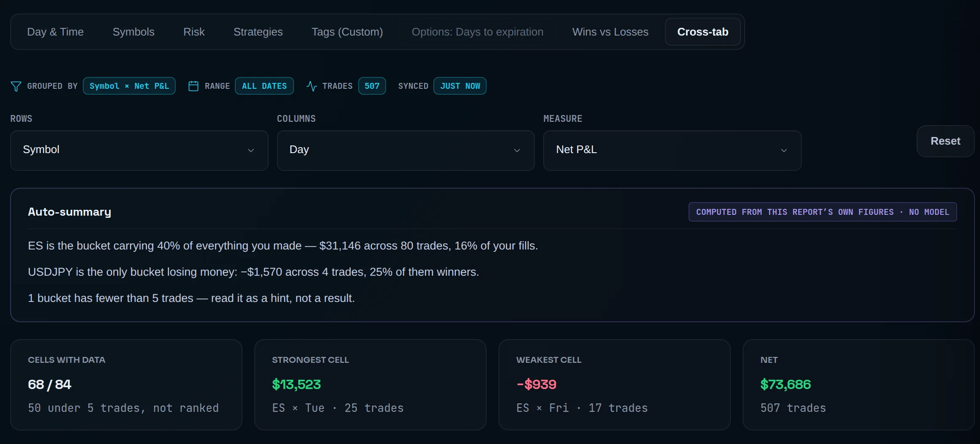Click the USDJPY losing bucket sentence
The height and width of the screenshot is (444, 980).
253,272
